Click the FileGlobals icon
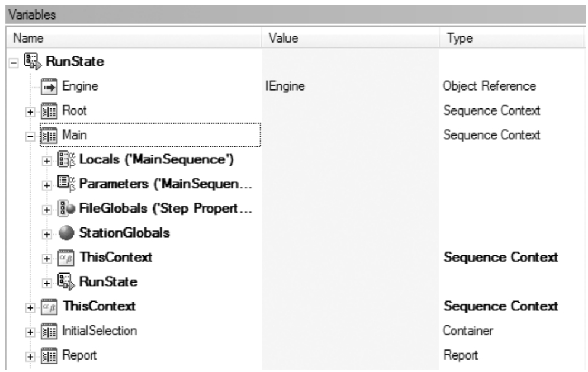The height and width of the screenshot is (372, 588). (x=66, y=208)
